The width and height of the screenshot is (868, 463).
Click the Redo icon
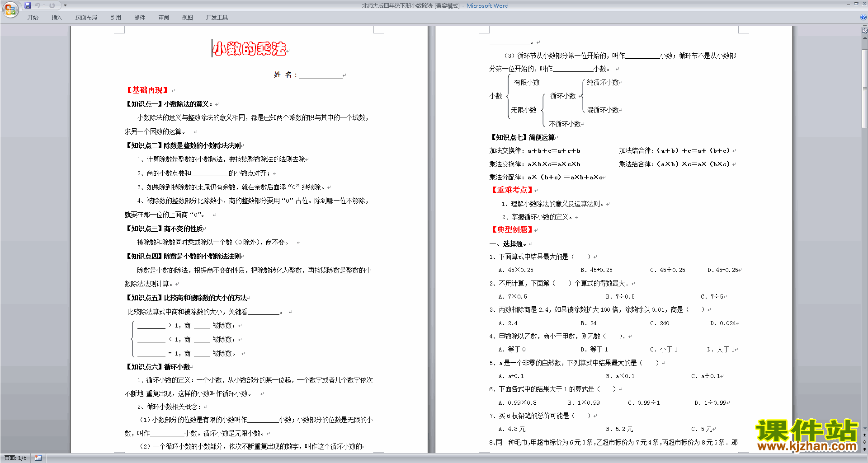52,5
